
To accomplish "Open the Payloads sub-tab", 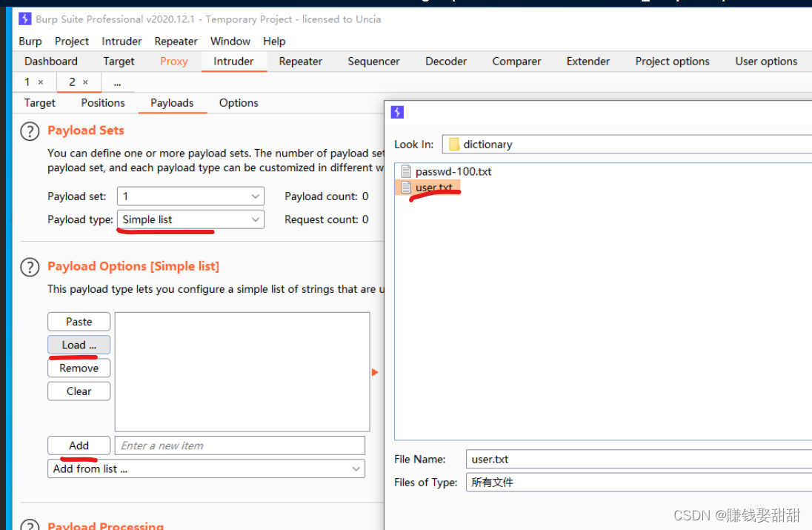I will coord(172,102).
